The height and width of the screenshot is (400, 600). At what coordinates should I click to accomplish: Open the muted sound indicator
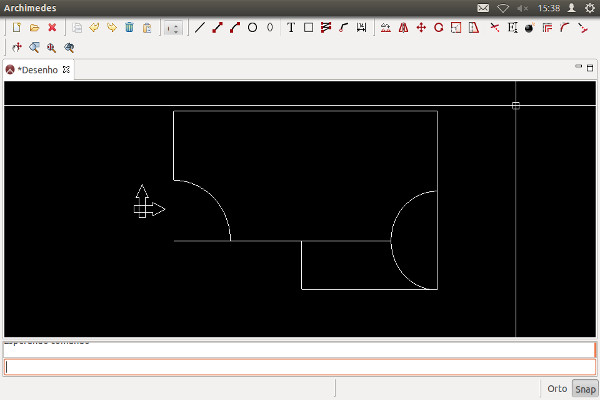[x=522, y=8]
